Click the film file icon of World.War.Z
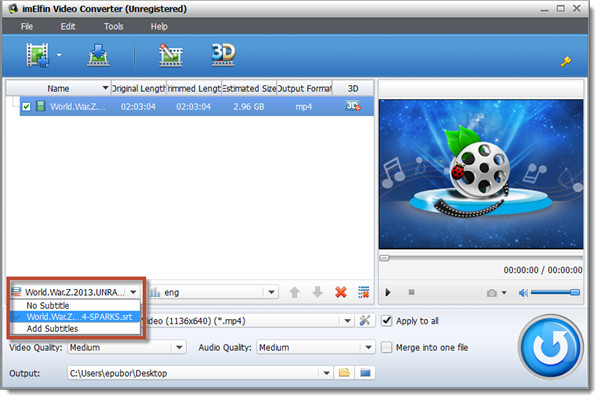Viewport: 600px width, 400px height. [40, 106]
